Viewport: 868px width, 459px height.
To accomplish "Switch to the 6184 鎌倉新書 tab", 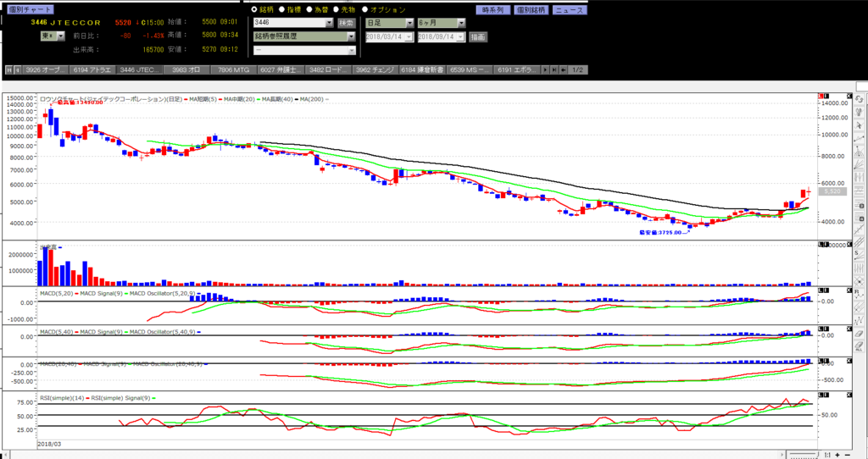I will point(422,70).
